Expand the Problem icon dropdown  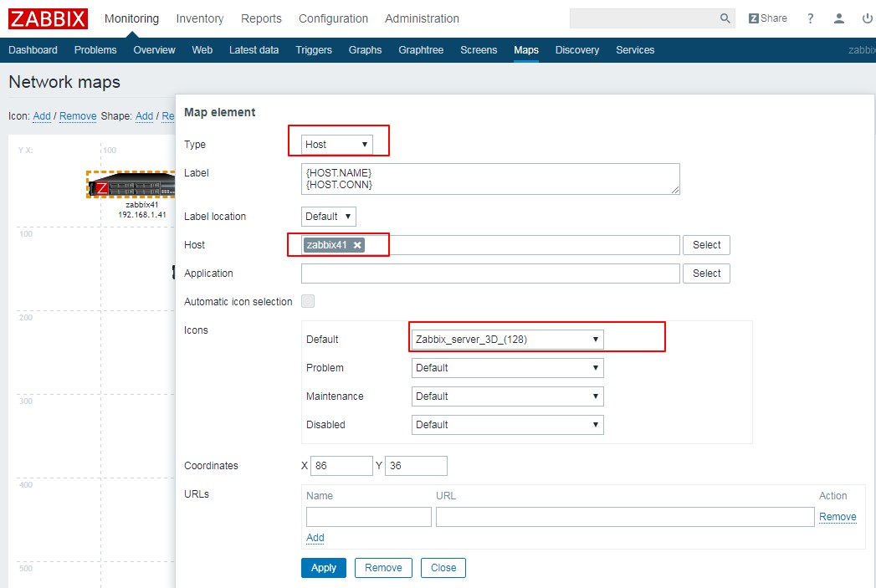(x=507, y=368)
